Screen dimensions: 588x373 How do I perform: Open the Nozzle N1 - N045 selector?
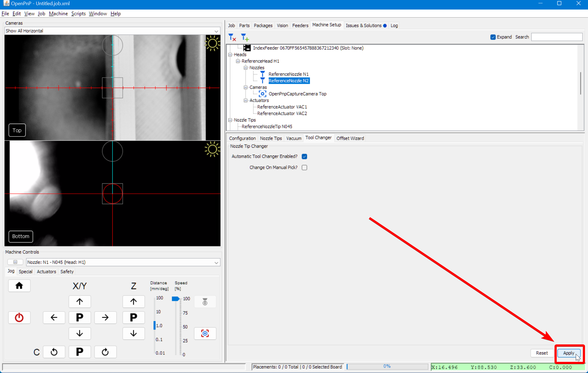coord(123,262)
